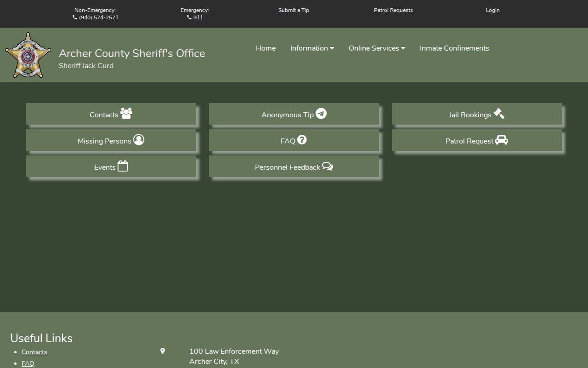Click the person icon on Missing Persons
Viewport: 588px width, 368px height.
(139, 140)
